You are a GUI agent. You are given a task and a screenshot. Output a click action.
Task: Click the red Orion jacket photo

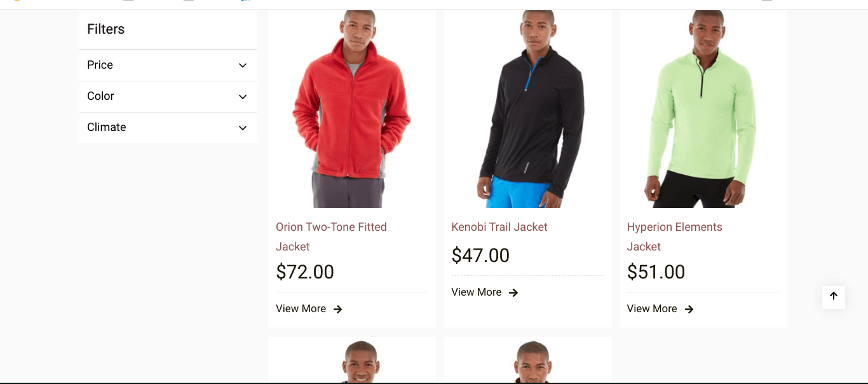(352, 109)
